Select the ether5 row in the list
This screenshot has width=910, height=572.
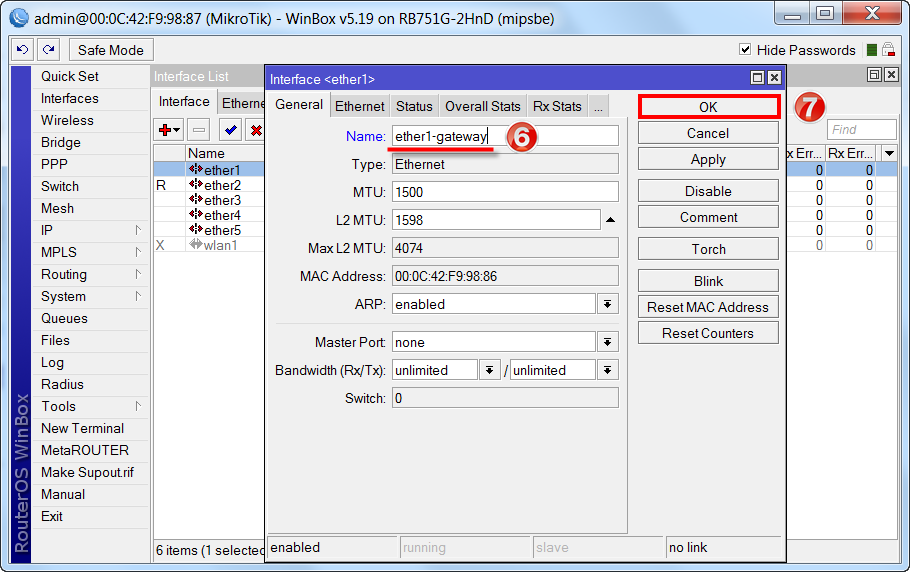209,230
